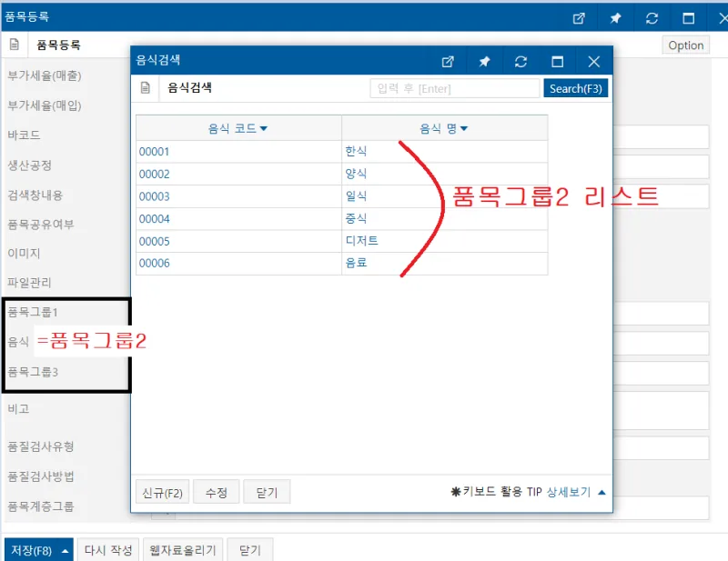Select 디저트 in food name list
This screenshot has height=561, width=728.
361,240
